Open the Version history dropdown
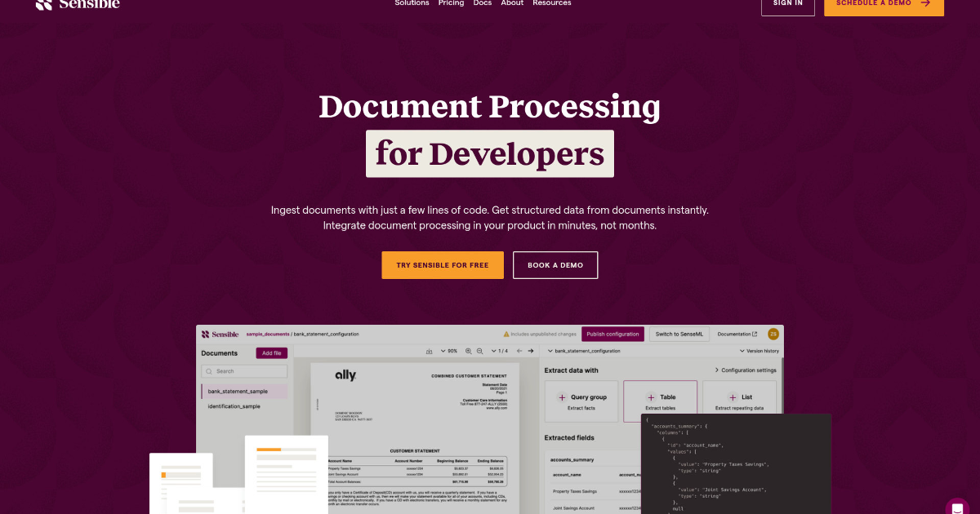Image resolution: width=980 pixels, height=514 pixels. point(759,351)
